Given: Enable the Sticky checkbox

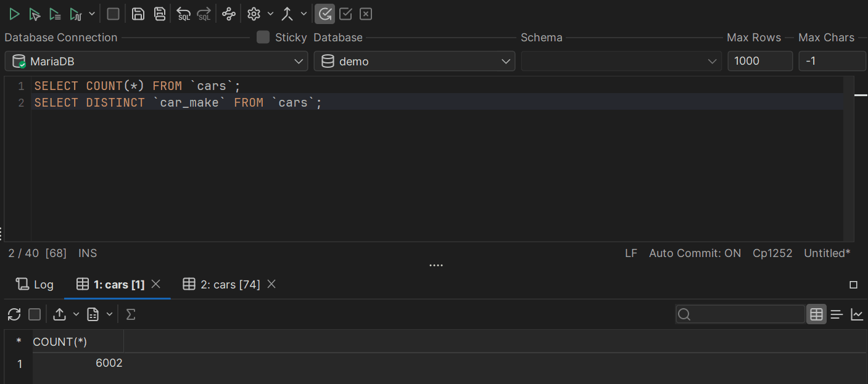Looking at the screenshot, I should (263, 37).
